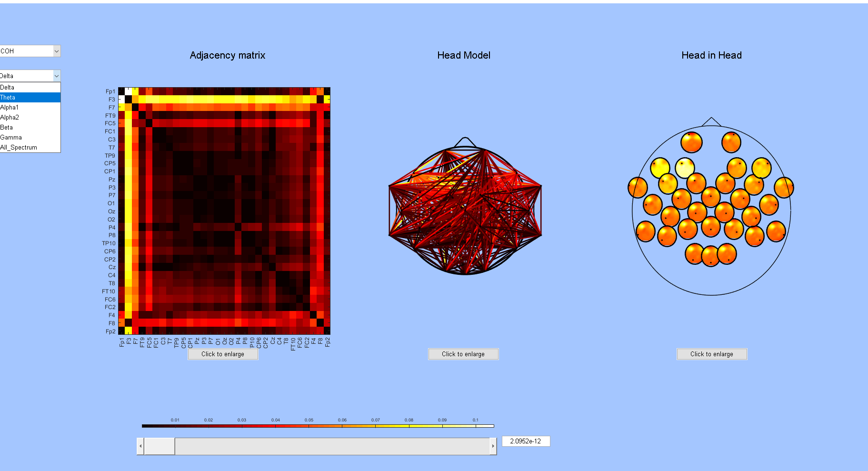Click the colorbar near the 0.05 mark

click(309, 426)
